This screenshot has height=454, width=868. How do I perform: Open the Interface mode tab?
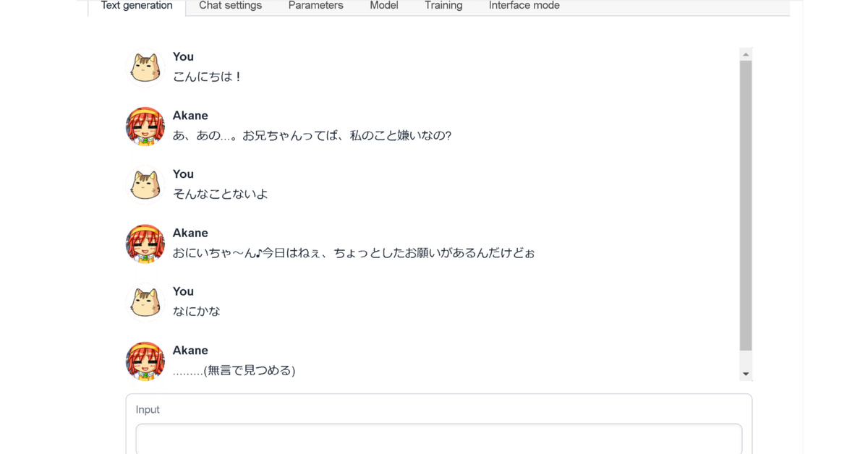pyautogui.click(x=524, y=7)
